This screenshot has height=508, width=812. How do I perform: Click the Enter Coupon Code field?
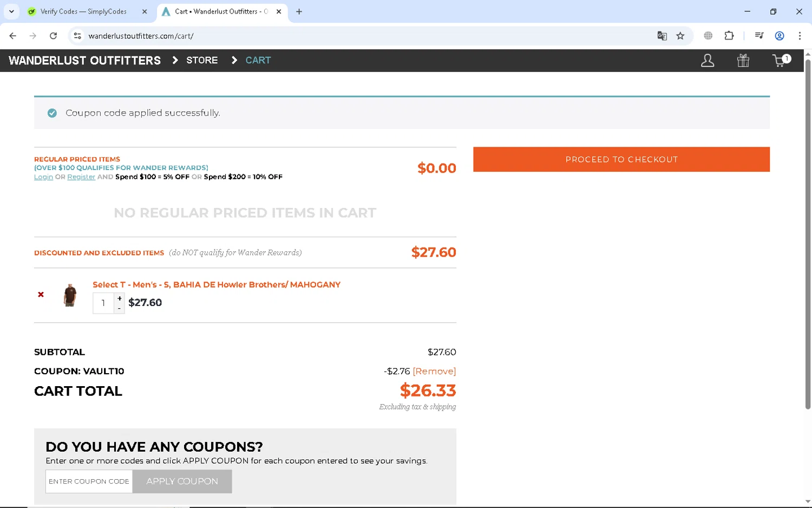coord(89,481)
